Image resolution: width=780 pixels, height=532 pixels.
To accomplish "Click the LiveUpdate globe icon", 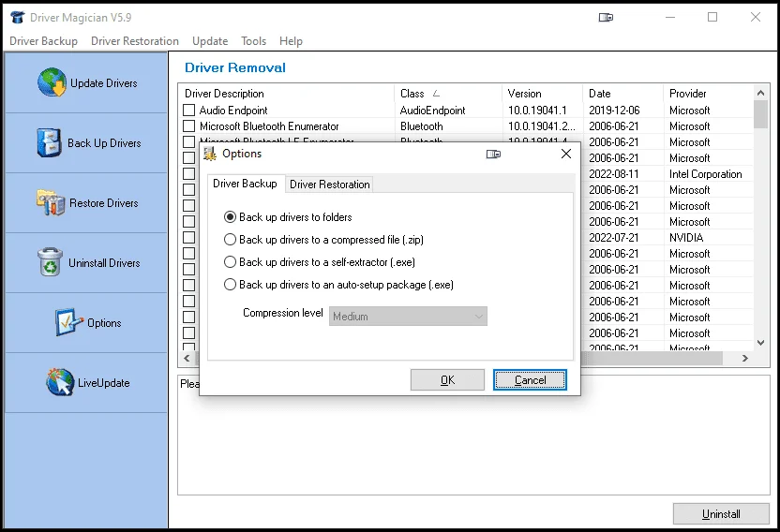I will tap(60, 382).
